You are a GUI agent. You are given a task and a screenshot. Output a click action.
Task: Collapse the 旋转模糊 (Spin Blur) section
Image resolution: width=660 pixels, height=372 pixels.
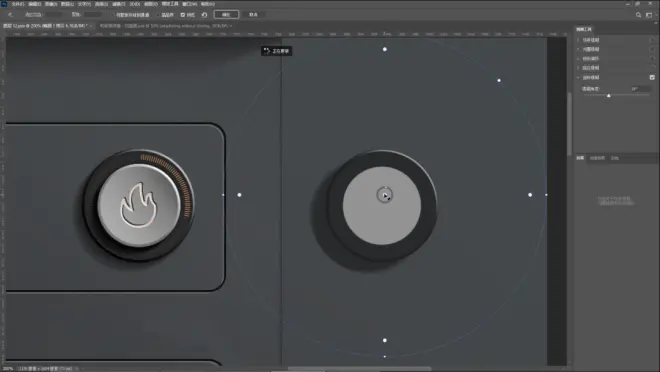tap(578, 77)
